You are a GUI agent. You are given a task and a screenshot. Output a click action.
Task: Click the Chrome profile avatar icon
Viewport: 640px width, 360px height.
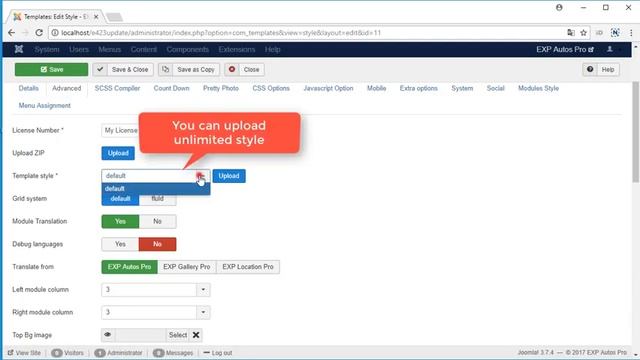559,8
